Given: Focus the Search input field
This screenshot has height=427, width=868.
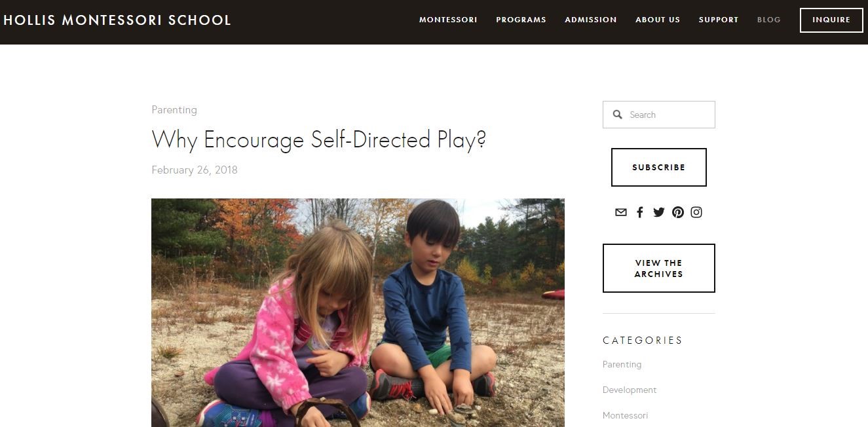Looking at the screenshot, I should 659,115.
